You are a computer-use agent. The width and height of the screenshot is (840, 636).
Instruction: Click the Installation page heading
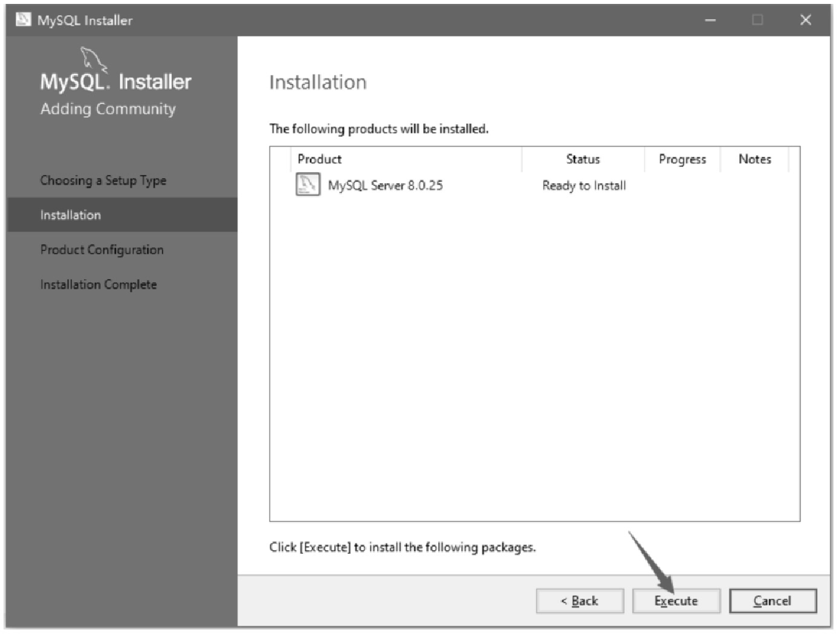click(x=318, y=82)
